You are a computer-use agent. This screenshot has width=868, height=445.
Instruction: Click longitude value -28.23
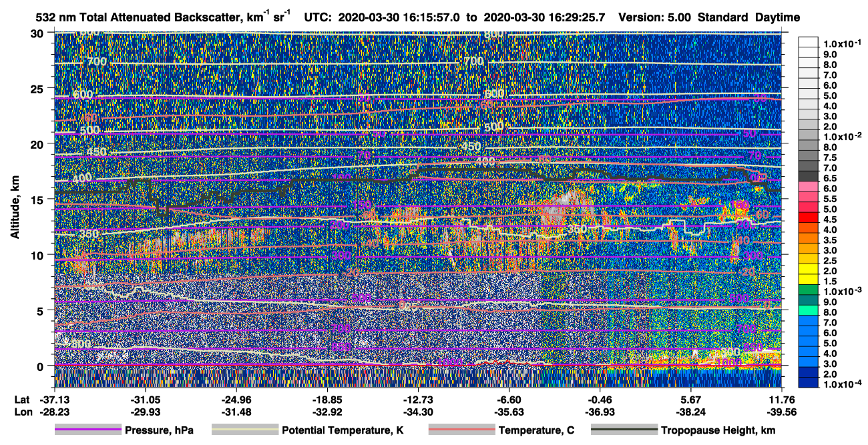(x=53, y=412)
